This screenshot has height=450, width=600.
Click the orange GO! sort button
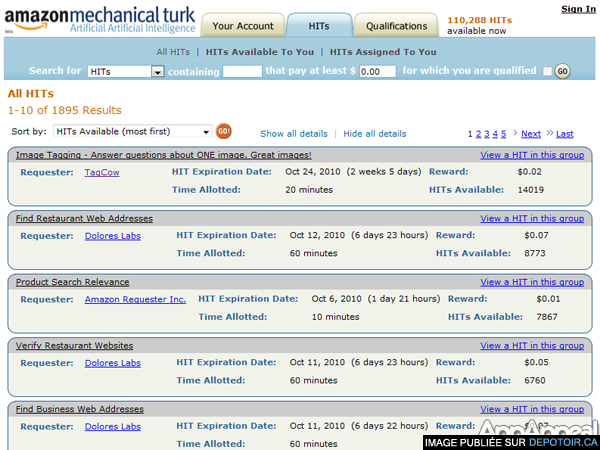pyautogui.click(x=223, y=131)
